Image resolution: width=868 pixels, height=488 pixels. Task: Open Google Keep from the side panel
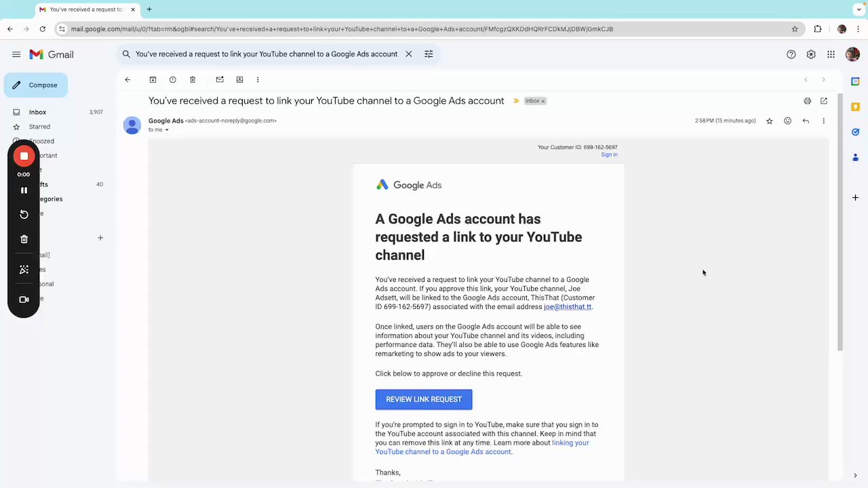tap(855, 106)
